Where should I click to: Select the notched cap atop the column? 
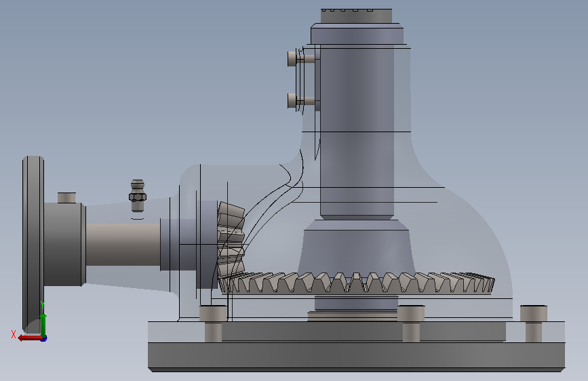point(356,16)
